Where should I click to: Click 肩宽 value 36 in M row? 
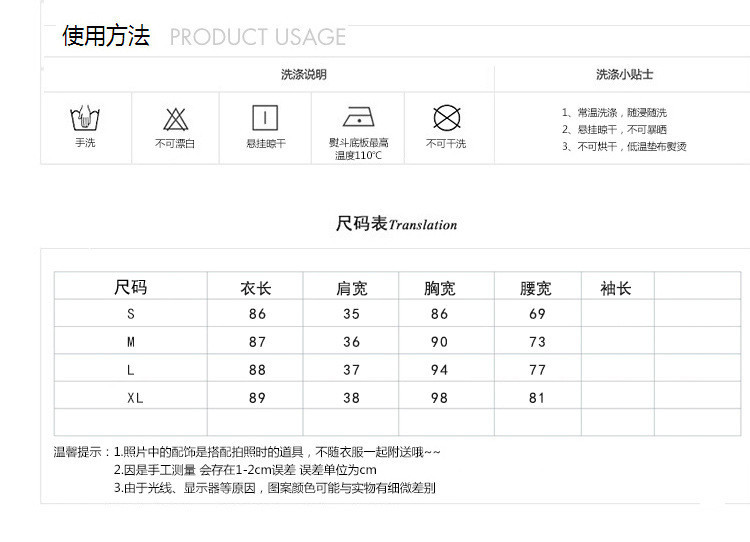coord(352,342)
